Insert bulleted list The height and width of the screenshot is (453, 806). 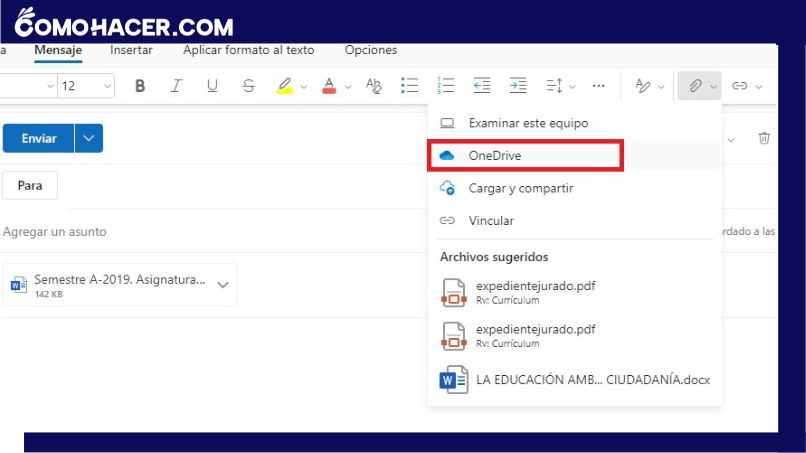click(410, 85)
